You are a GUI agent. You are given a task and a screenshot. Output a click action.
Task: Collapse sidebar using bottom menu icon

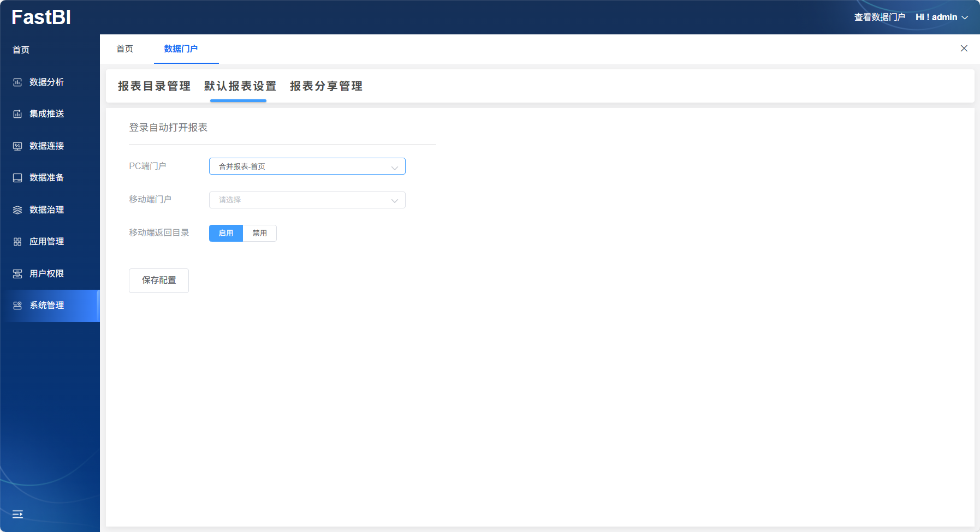(17, 514)
